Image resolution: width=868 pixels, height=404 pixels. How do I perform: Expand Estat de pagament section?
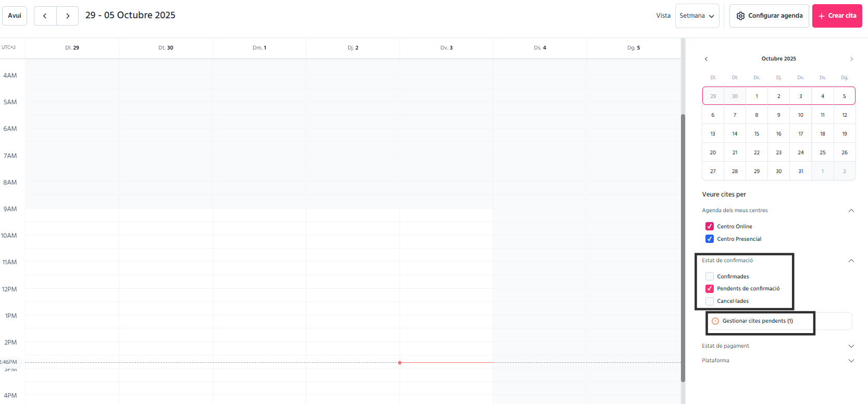(851, 346)
